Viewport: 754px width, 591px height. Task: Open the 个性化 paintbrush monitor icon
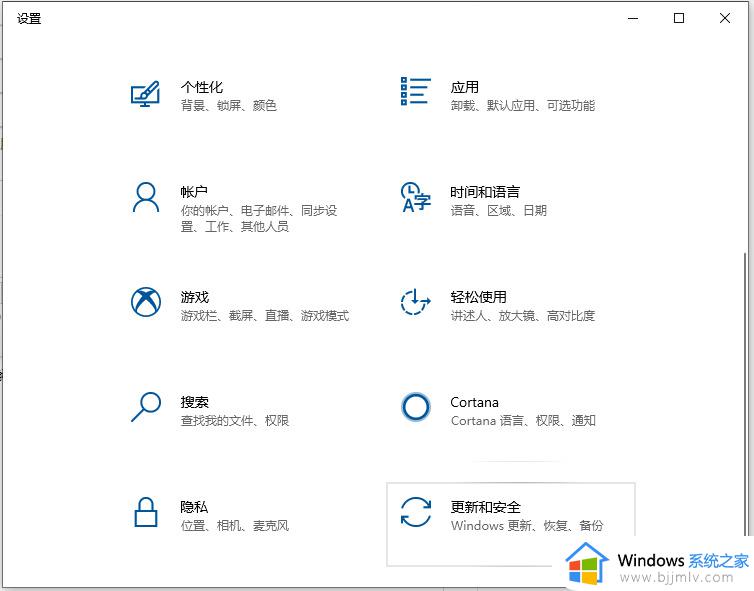click(145, 94)
